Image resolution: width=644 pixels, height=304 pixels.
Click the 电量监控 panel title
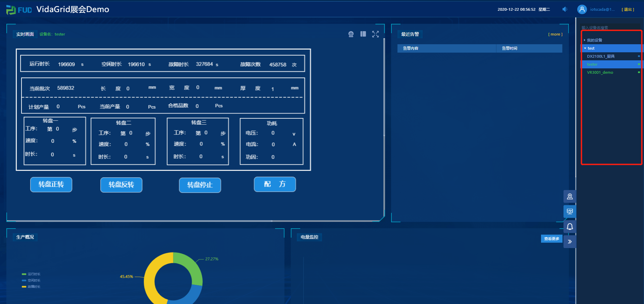[309, 237]
